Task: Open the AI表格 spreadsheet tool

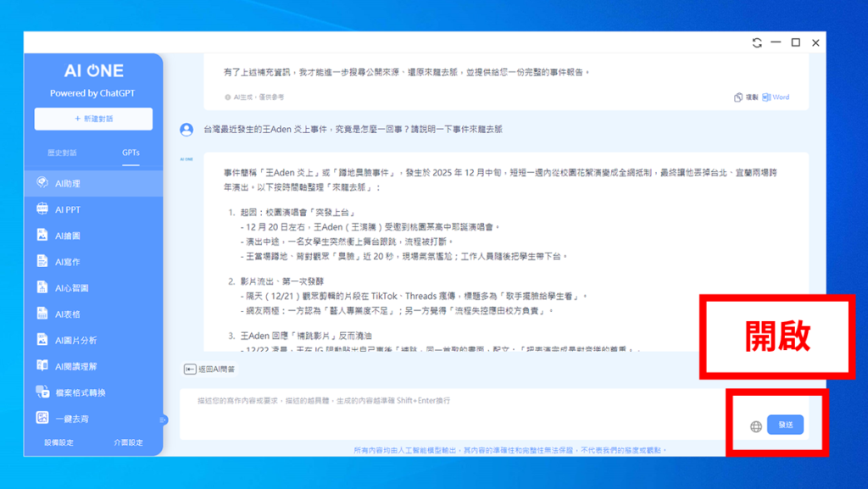Action: click(x=68, y=314)
